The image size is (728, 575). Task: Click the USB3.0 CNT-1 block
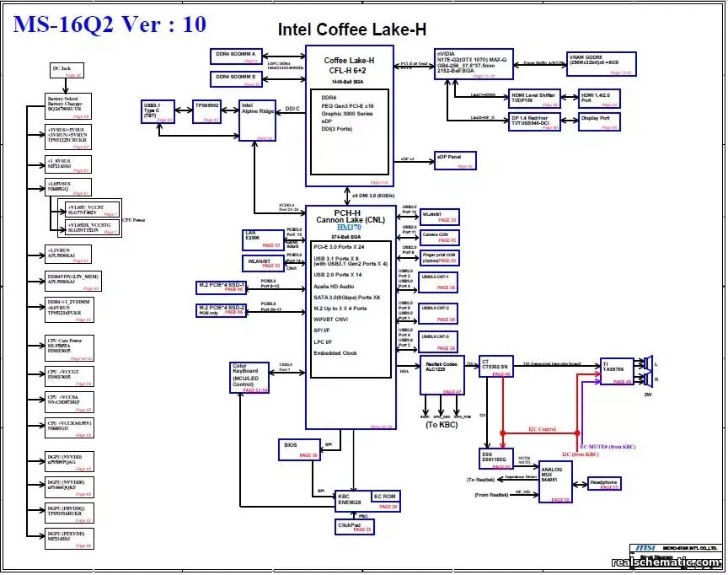438,282
